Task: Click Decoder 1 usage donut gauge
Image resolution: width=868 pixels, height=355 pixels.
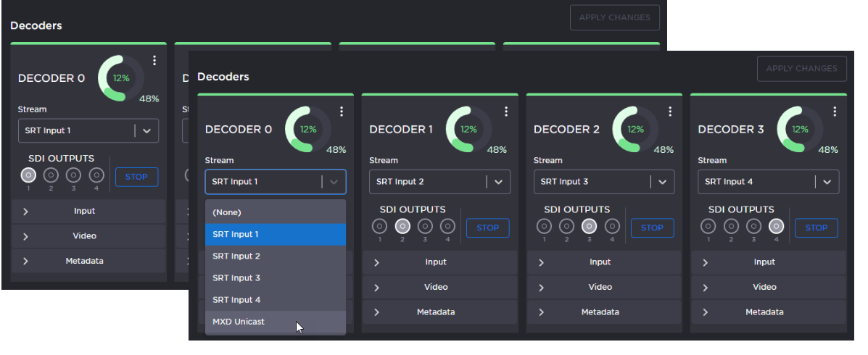Action: tap(468, 129)
